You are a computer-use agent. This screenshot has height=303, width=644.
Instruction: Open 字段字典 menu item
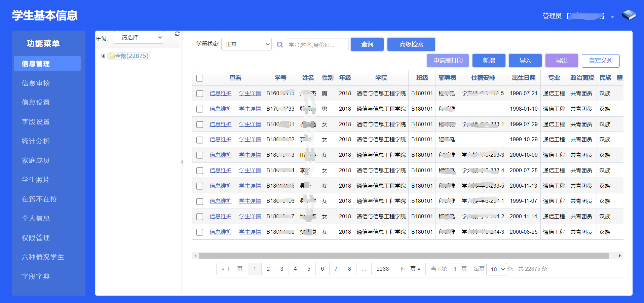[36, 276]
